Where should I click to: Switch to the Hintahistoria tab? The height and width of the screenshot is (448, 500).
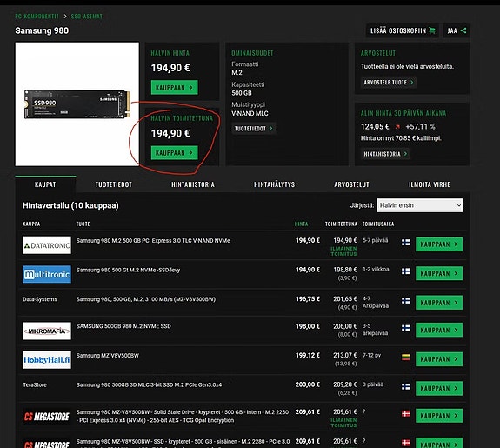[193, 184]
